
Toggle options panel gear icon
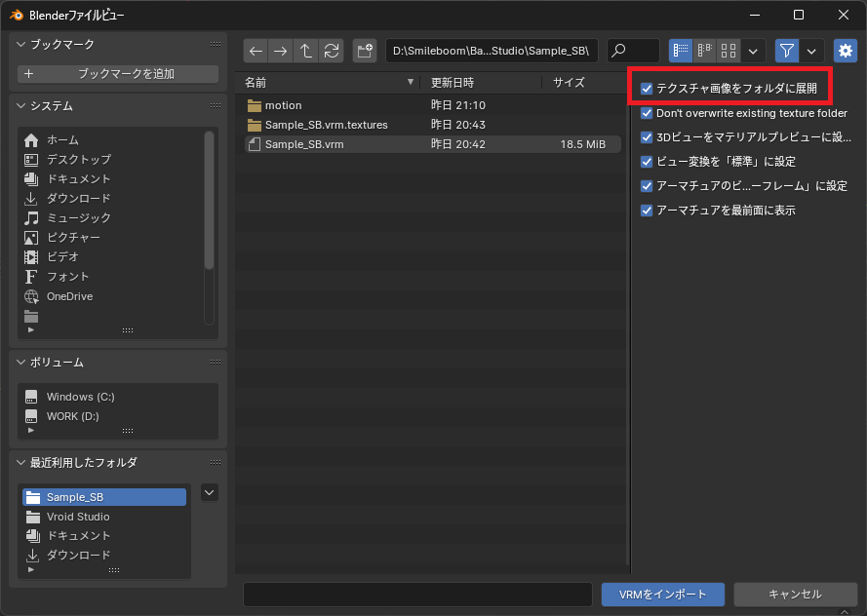(844, 51)
